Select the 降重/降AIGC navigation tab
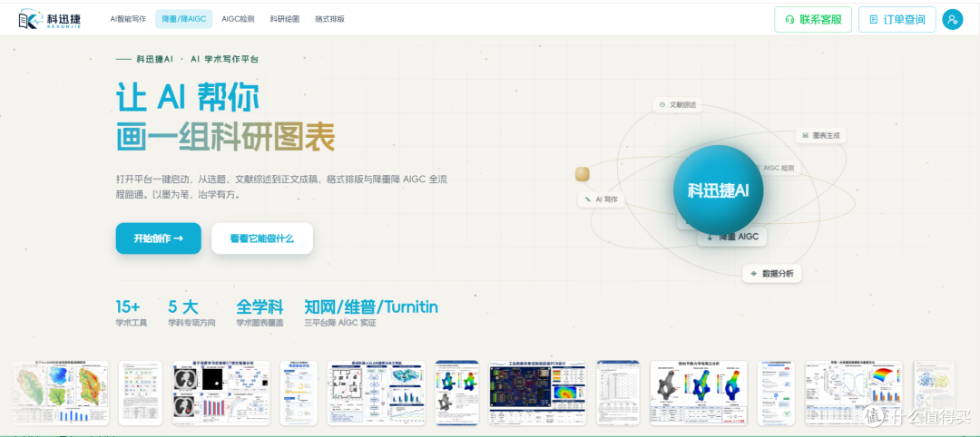This screenshot has height=437, width=980. click(x=183, y=19)
